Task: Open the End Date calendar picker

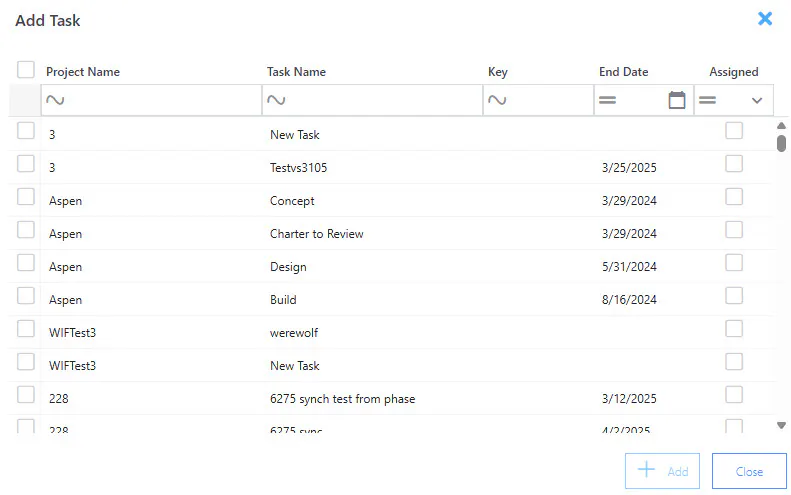Action: 676,100
